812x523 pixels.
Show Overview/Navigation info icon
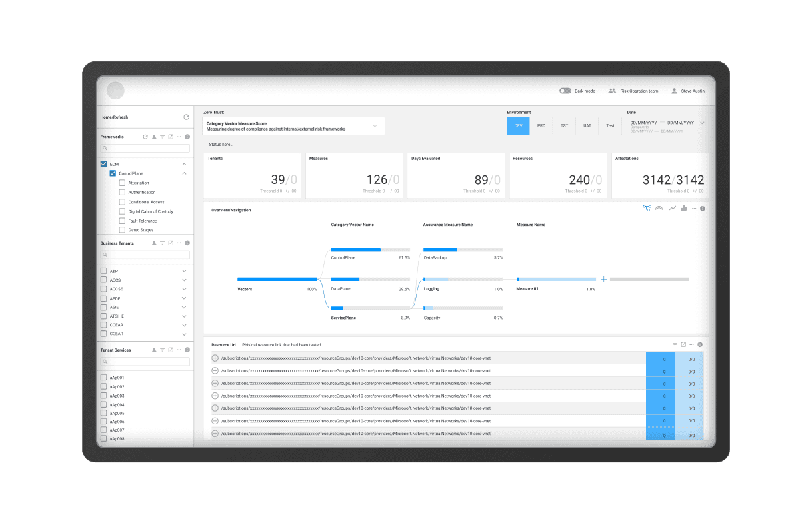(703, 209)
